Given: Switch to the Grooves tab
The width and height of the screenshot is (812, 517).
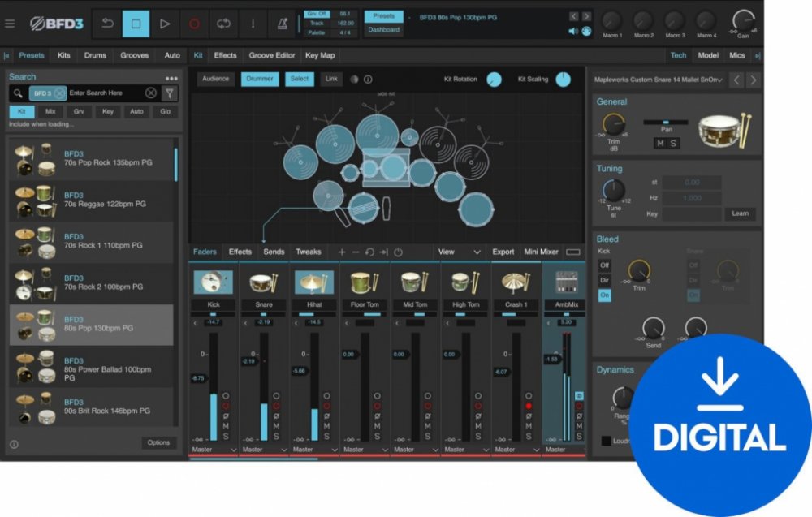Looking at the screenshot, I should coord(134,55).
